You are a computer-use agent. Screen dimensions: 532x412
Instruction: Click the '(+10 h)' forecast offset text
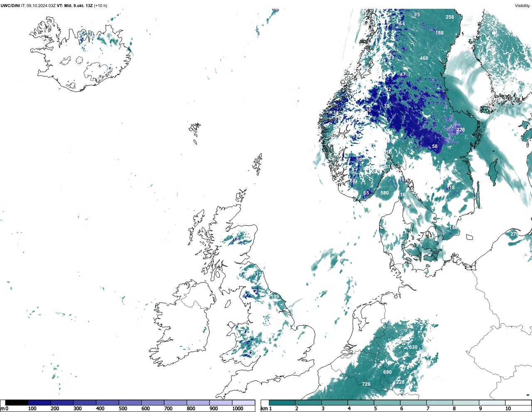(101, 6)
